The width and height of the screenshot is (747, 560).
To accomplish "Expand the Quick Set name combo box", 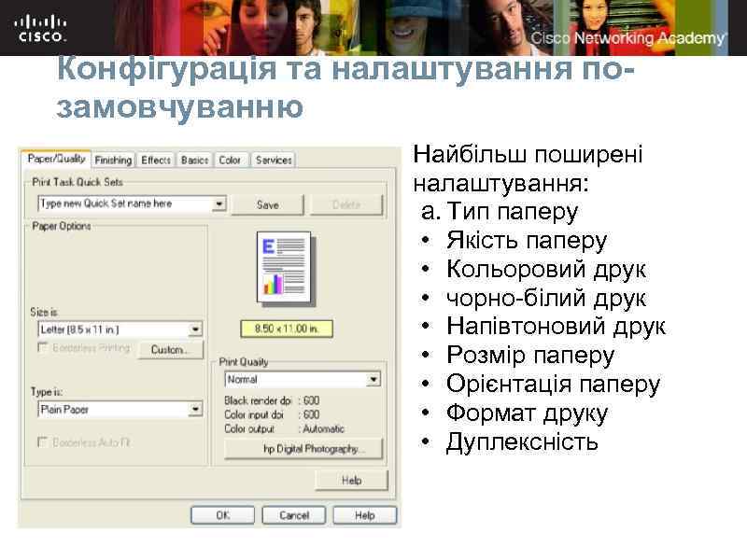I will point(221,203).
